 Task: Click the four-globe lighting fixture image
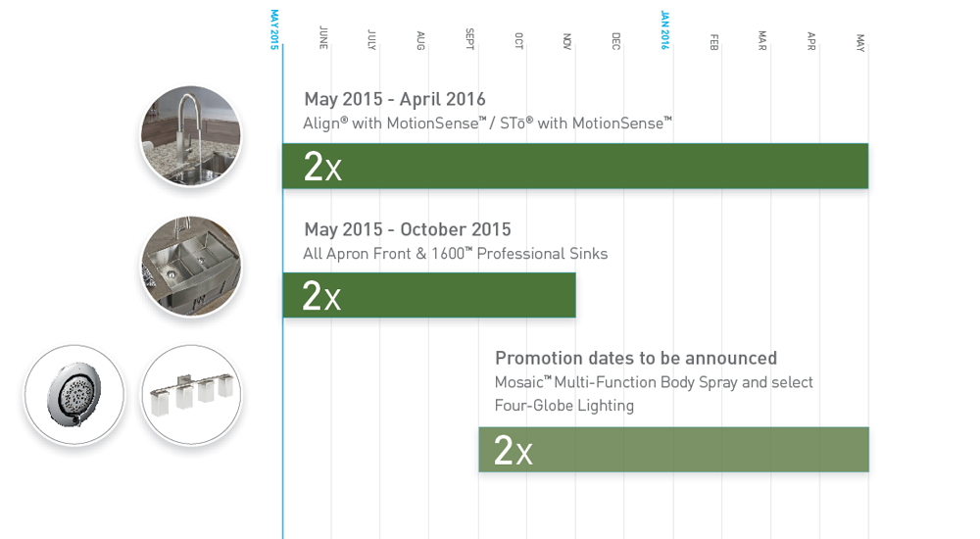(191, 395)
